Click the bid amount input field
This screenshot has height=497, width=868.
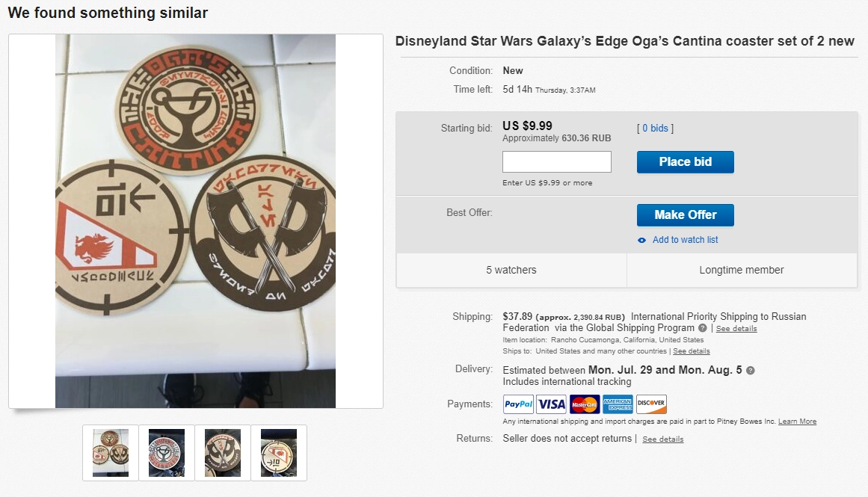557,162
